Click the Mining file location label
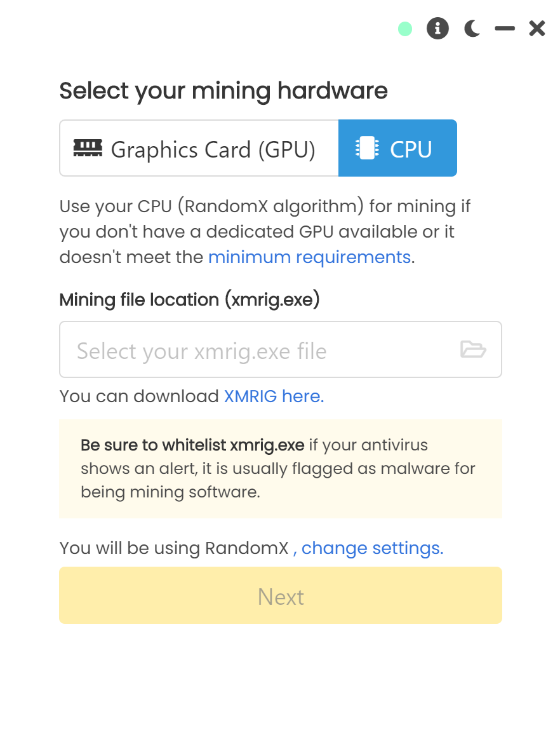 tap(189, 300)
